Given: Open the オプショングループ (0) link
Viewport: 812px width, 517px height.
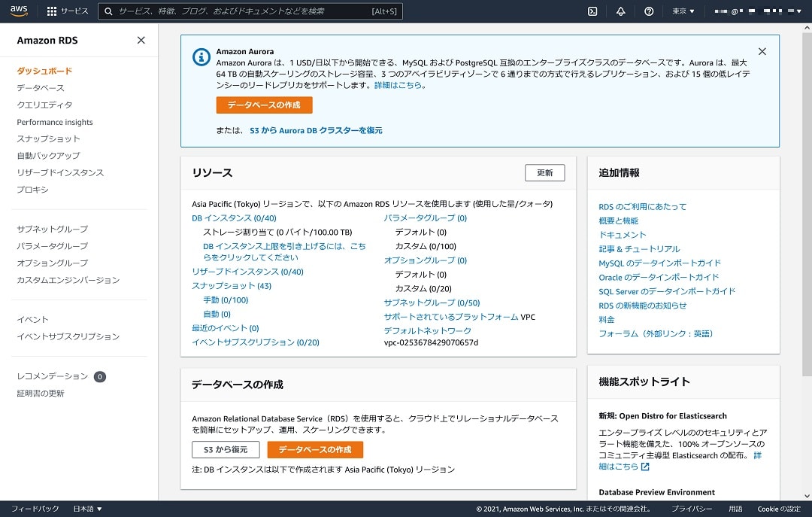Looking at the screenshot, I should [x=425, y=260].
